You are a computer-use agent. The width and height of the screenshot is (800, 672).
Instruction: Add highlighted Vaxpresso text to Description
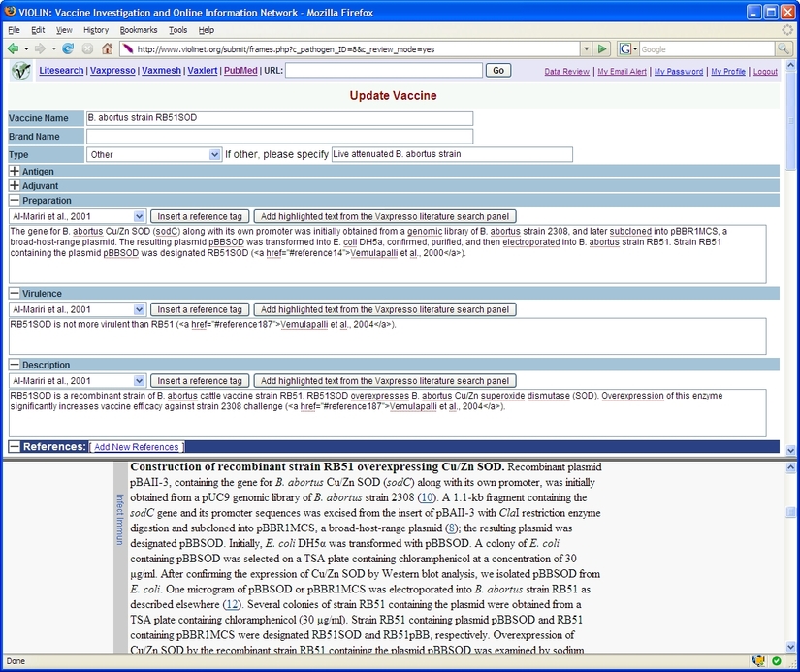tap(385, 381)
